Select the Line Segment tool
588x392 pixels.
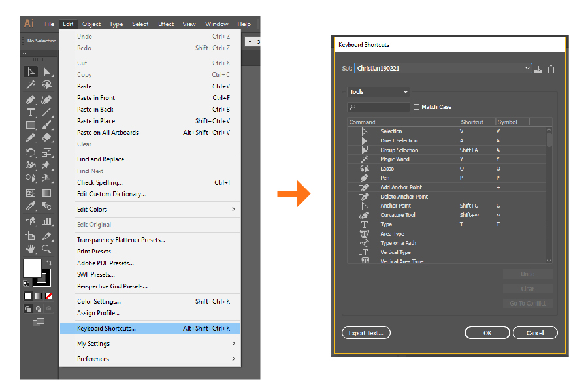click(x=47, y=112)
